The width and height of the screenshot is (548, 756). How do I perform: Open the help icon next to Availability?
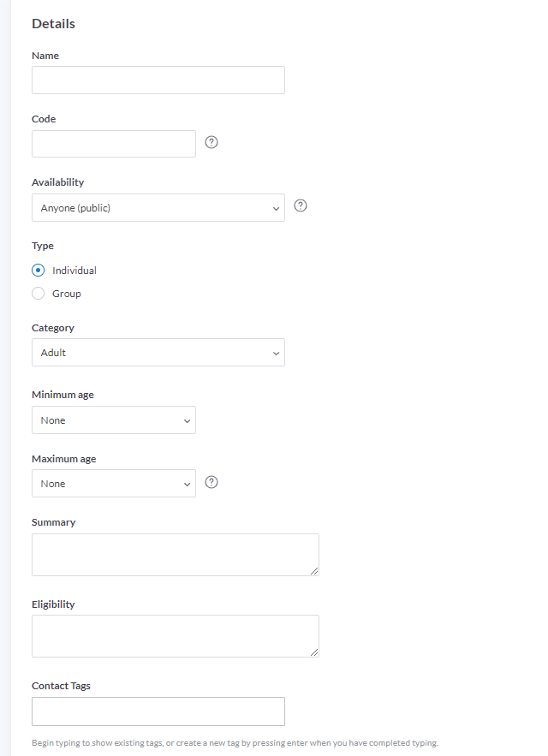click(x=301, y=205)
